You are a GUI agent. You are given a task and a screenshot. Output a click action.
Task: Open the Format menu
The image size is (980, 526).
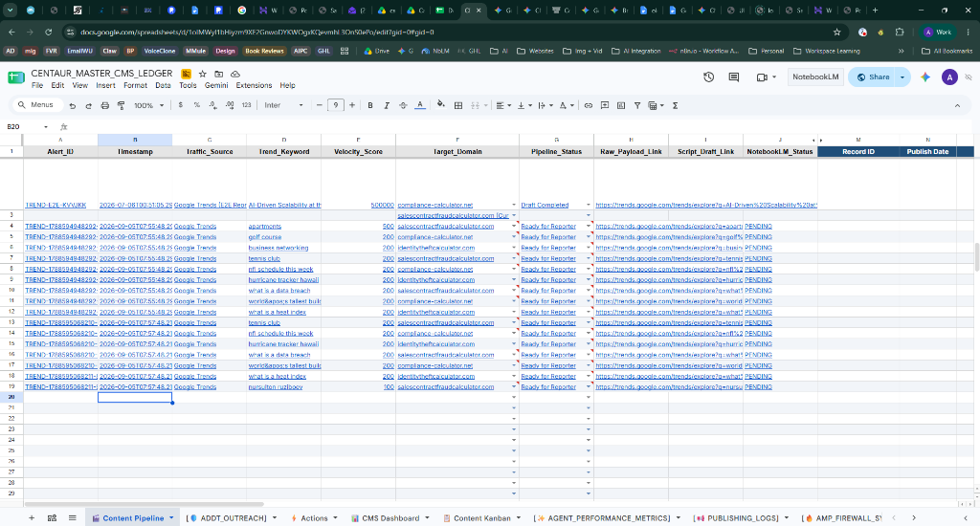pyautogui.click(x=135, y=85)
